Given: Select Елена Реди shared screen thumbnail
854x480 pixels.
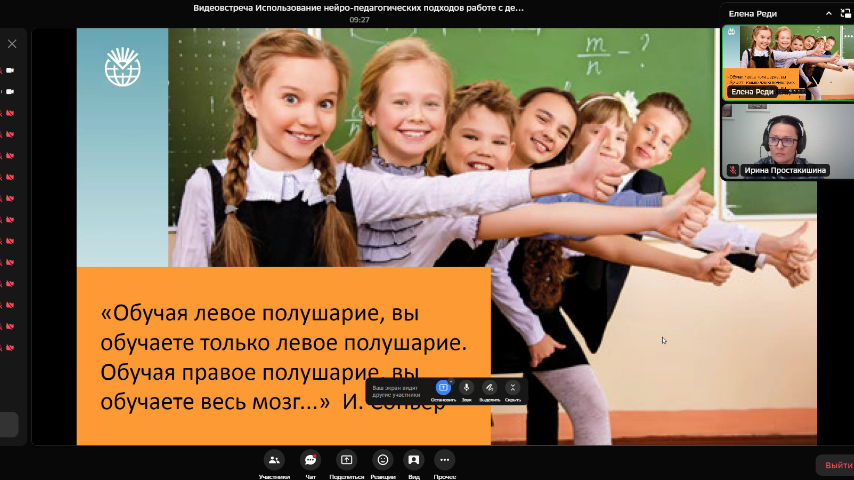Looking at the screenshot, I should point(788,63).
